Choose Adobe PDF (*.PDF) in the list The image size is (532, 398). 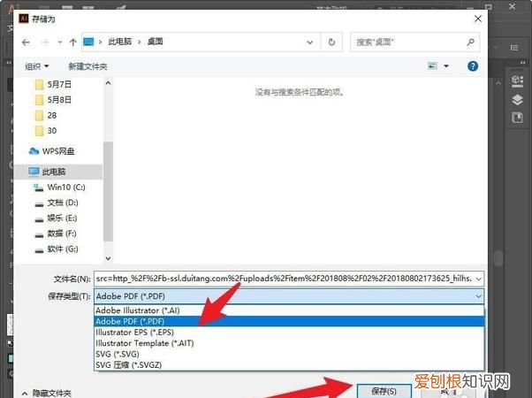289,321
